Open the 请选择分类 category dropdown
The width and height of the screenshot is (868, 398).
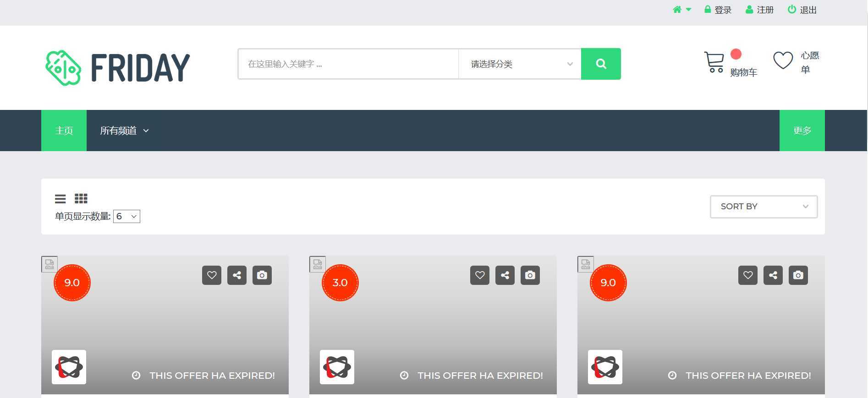(x=520, y=64)
